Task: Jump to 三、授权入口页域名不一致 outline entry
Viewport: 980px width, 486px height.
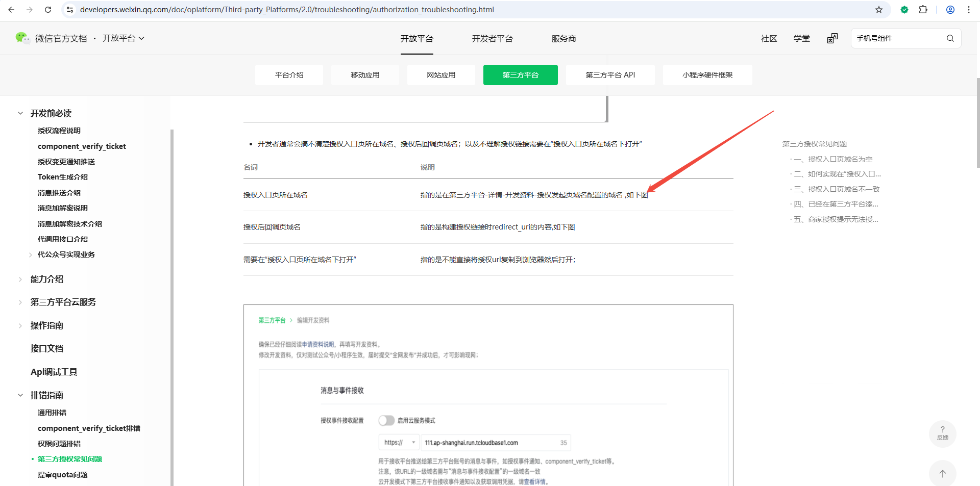Action: (x=837, y=189)
